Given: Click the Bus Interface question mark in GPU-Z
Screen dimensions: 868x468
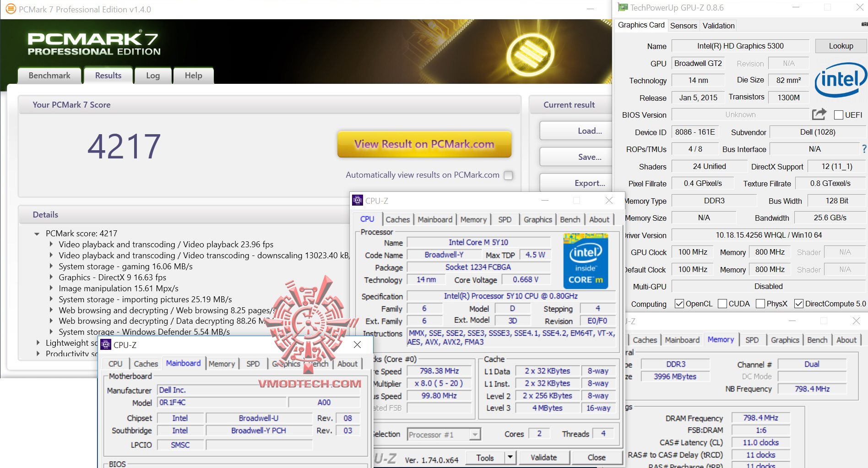Looking at the screenshot, I should 864,149.
